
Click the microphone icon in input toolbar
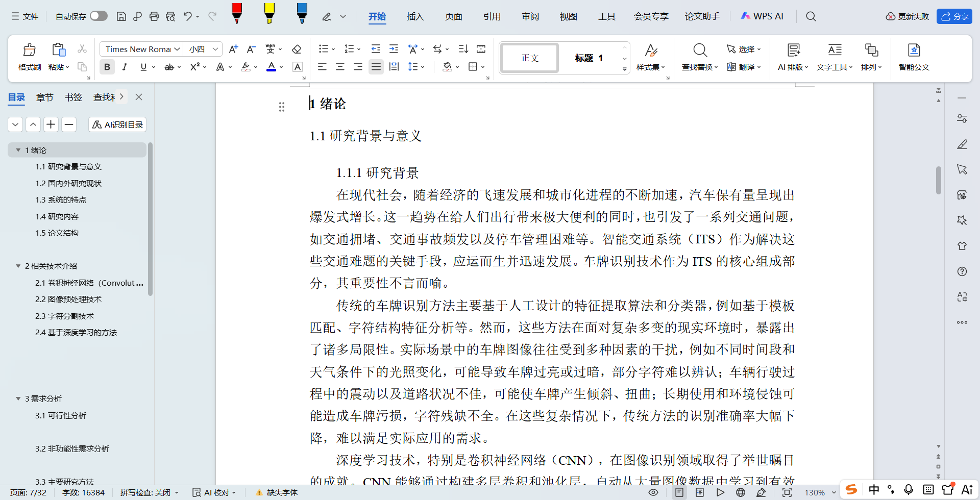pos(909,490)
